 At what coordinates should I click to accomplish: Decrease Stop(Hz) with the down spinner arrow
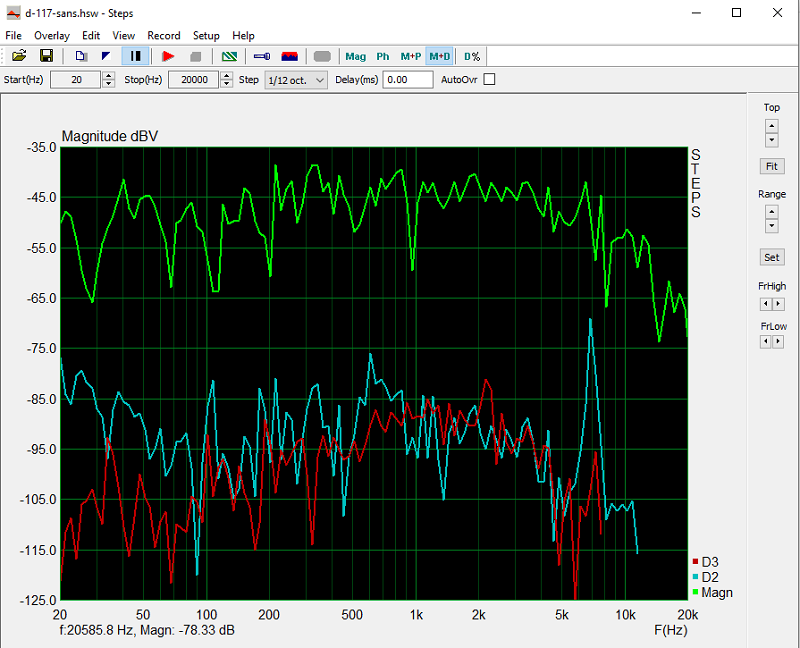pos(227,84)
